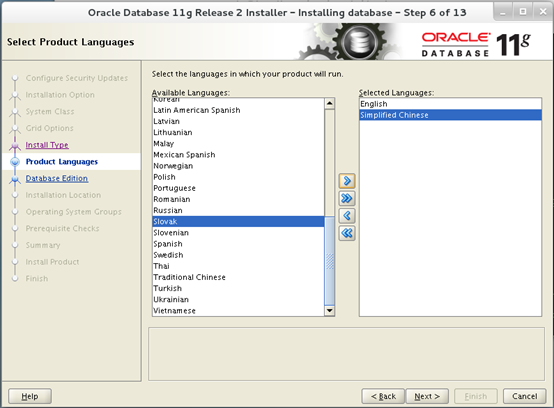Click the add all languages double-arrow button
The image size is (554, 408).
point(347,199)
